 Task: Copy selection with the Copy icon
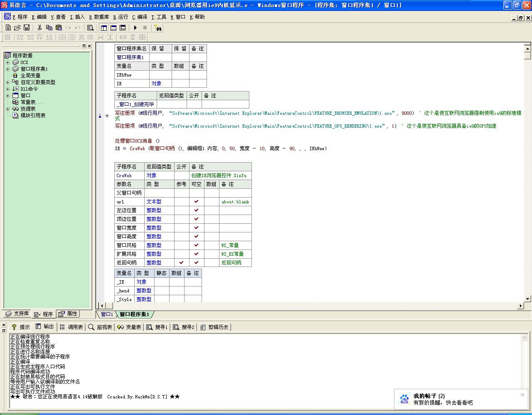pos(49,27)
